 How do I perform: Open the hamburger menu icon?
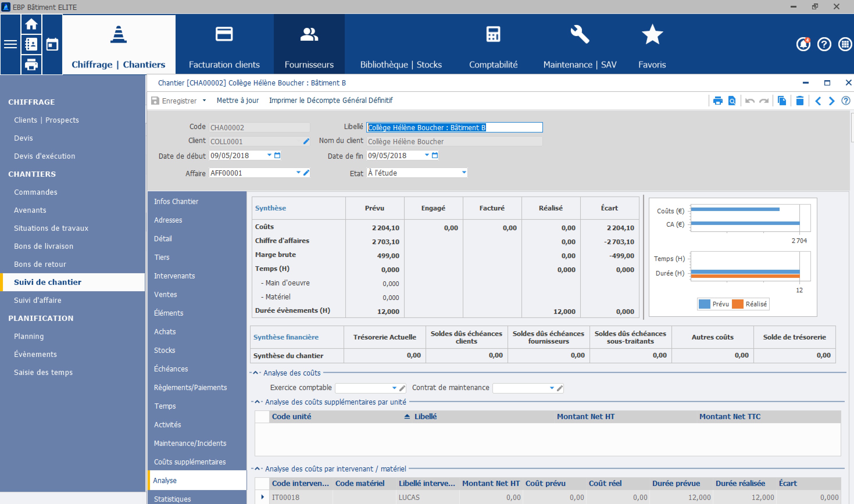point(10,44)
